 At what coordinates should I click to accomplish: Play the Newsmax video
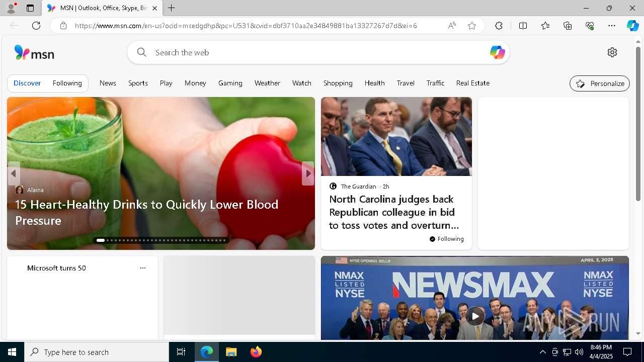[x=474, y=316]
